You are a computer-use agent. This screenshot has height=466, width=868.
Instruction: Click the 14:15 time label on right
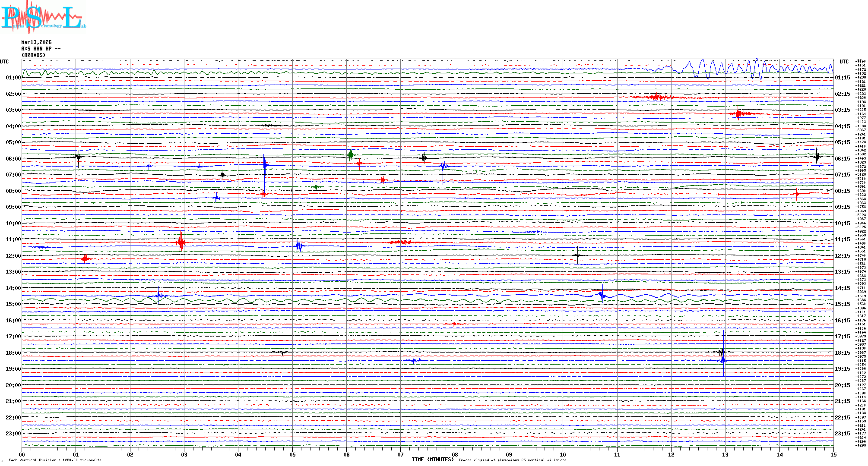[842, 288]
